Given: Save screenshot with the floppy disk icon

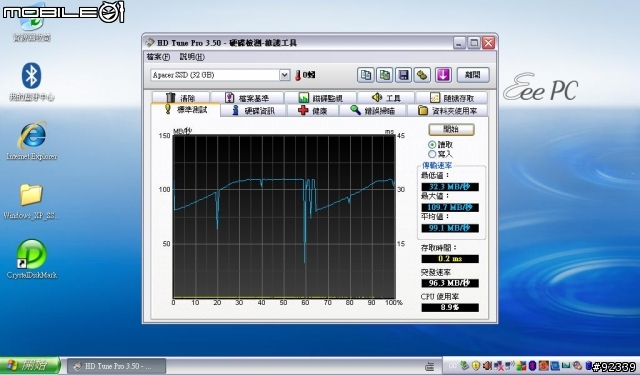Looking at the screenshot, I should click(403, 75).
